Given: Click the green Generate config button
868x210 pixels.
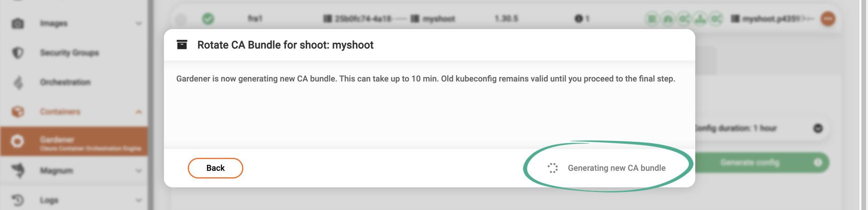Looking at the screenshot, I should (x=759, y=163).
